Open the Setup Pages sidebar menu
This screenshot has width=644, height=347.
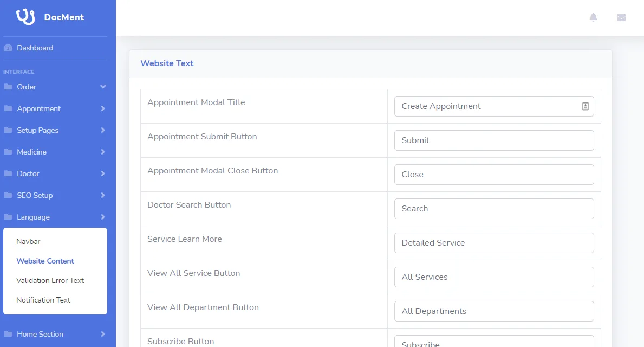[x=55, y=130]
